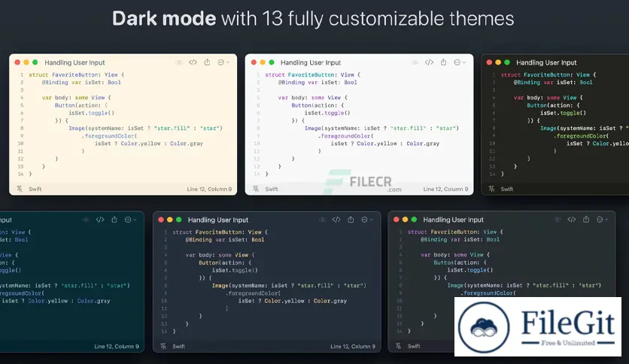Open ellipsis options menu in teal bottom-left window
The image size is (629, 364).
click(x=130, y=220)
